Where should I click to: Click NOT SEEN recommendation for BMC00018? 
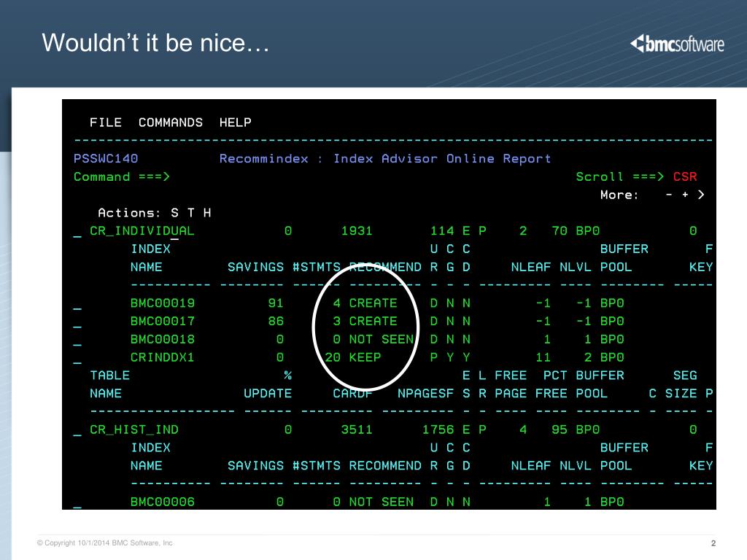click(381, 339)
